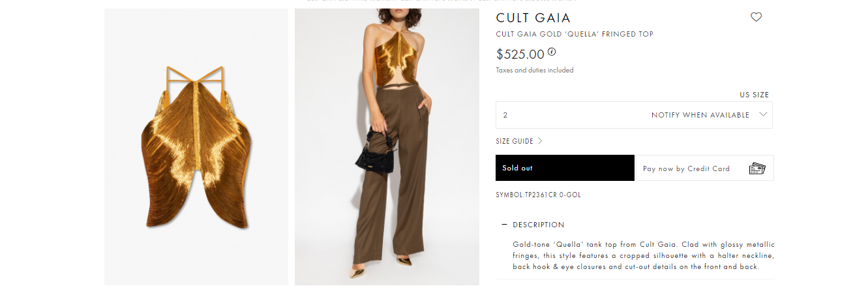
Task: Click the black Sold out button
Action: pyautogui.click(x=565, y=168)
